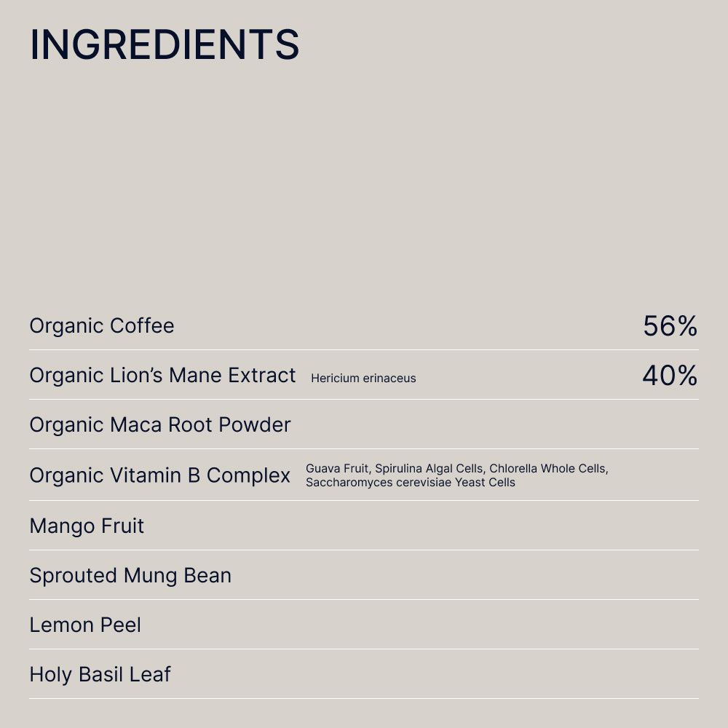
Task: Click the INGREDIENTS heading
Action: point(165,45)
